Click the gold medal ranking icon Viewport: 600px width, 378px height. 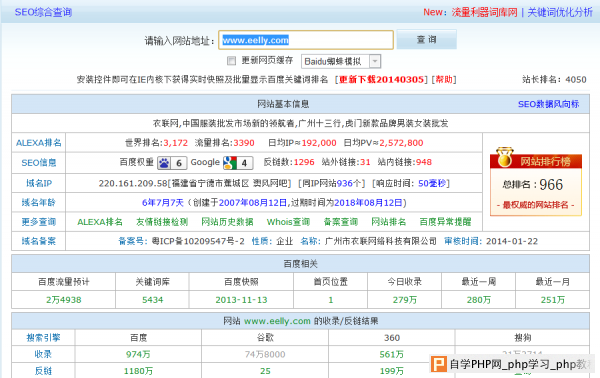pos(504,158)
